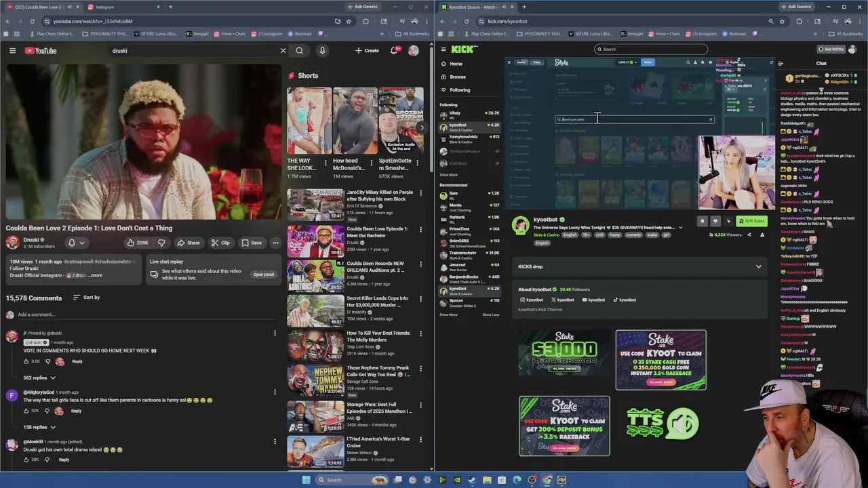The image size is (868, 488).
Task: Open the video's more actions ellipsis
Action: point(275,243)
